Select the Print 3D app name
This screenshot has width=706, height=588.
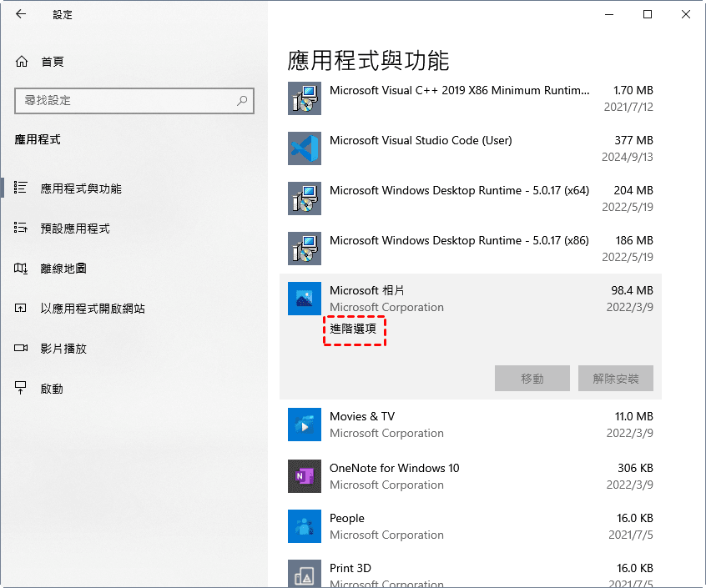pos(350,568)
